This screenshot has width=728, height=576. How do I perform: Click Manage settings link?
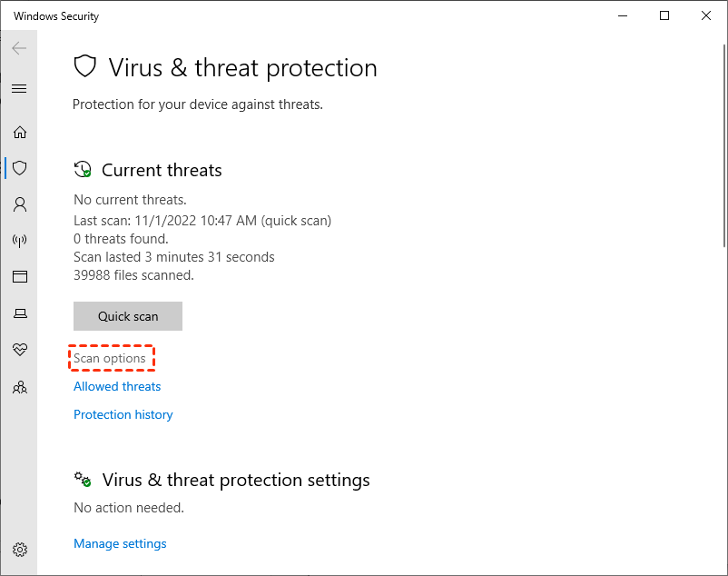(120, 543)
